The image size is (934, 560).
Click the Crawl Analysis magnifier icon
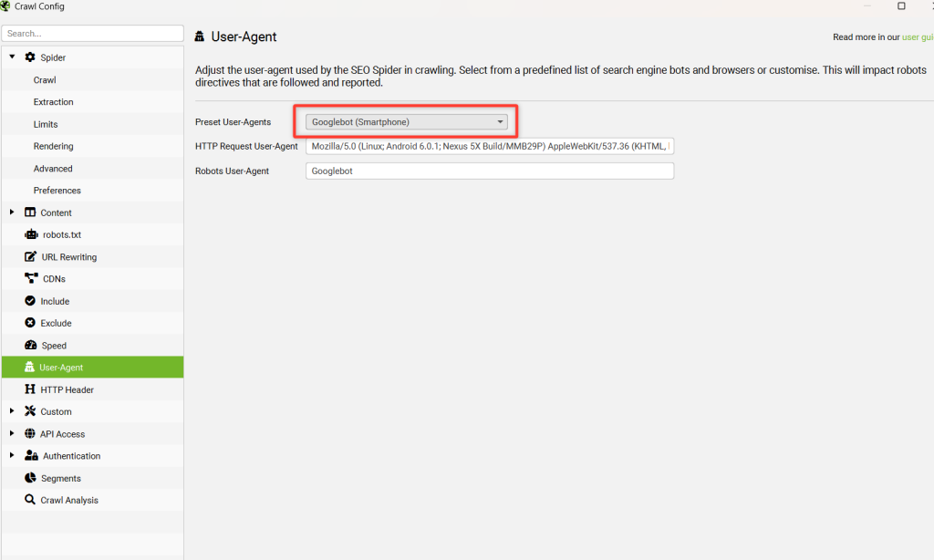(x=30, y=499)
